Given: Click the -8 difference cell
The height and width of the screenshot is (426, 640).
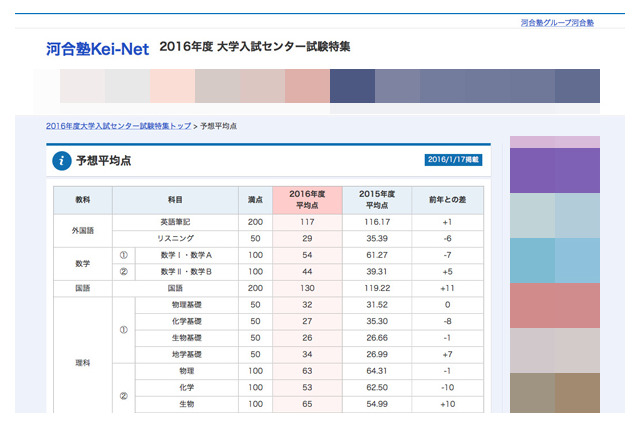Looking at the screenshot, I should (447, 322).
